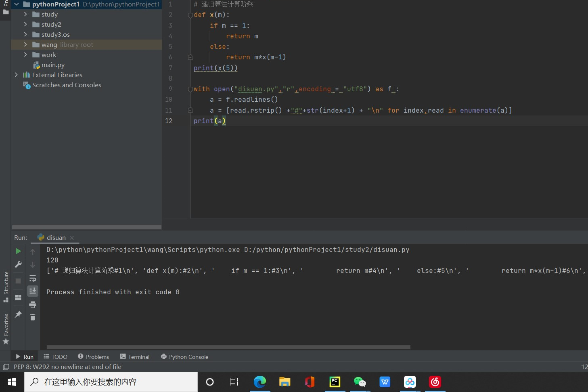
Task: Open the Run tool window tab
Action: pyautogui.click(x=25, y=357)
